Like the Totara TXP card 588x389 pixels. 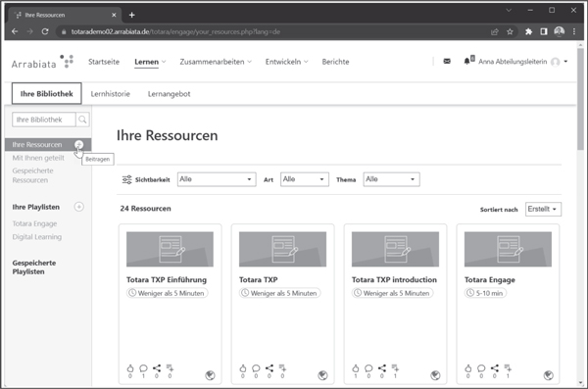point(243,368)
